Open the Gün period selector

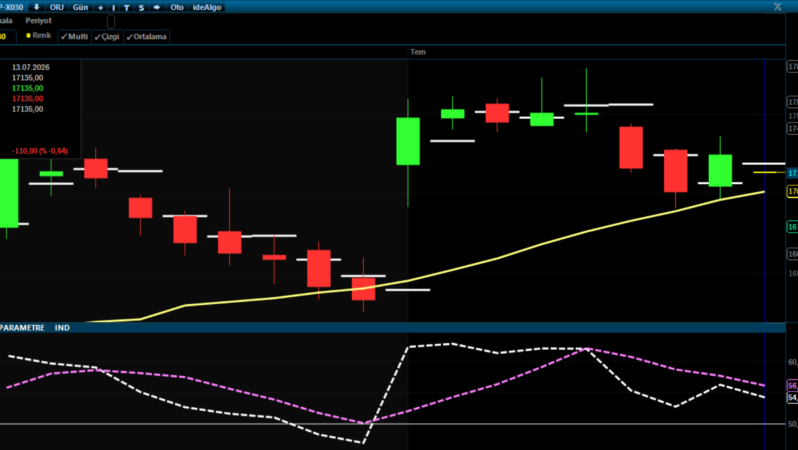[80, 7]
